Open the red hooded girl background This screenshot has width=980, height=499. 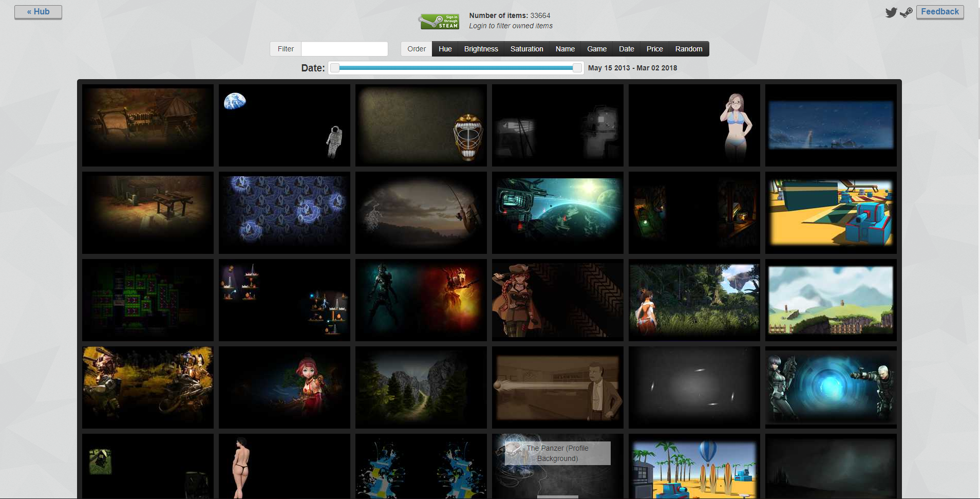click(x=285, y=387)
